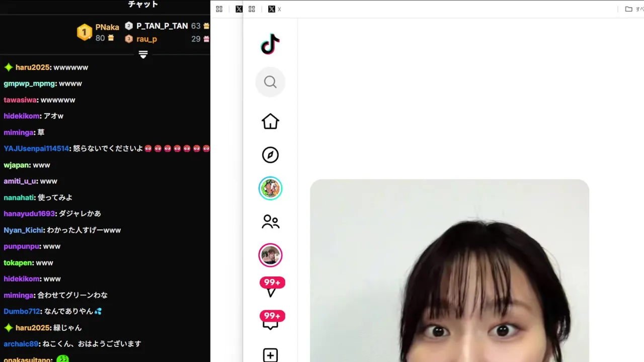The height and width of the screenshot is (362, 644).
Task: Click username Nyan_Kichi in chat
Action: tap(24, 230)
